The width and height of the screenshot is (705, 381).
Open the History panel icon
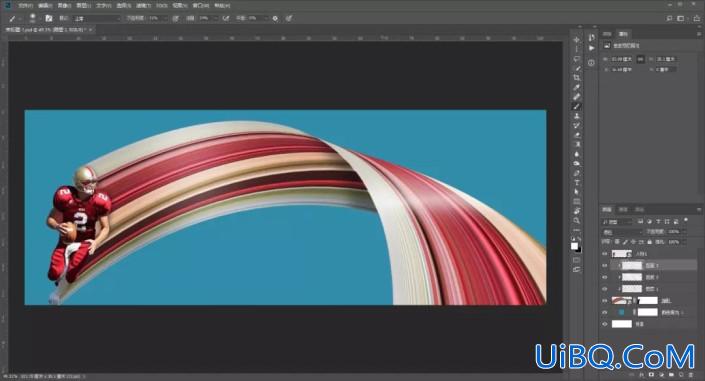pos(592,37)
